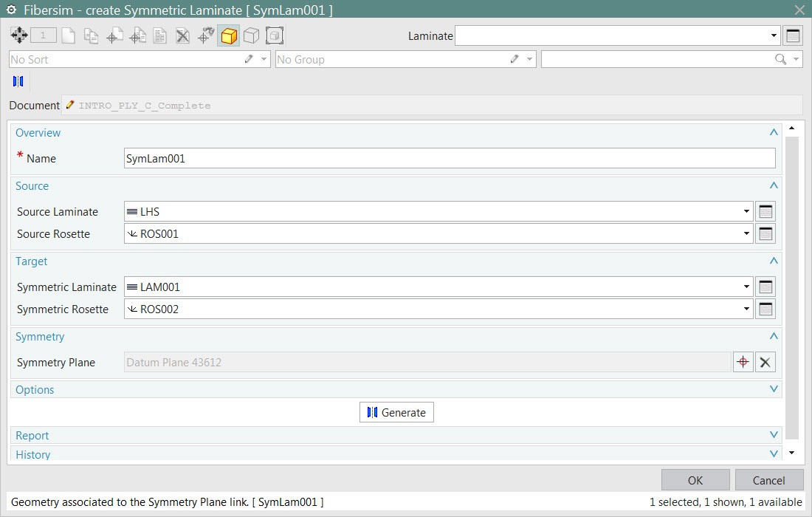Clear the Symmetry Plane with the X icon
Image resolution: width=812 pixels, height=517 pixels.
coord(765,362)
